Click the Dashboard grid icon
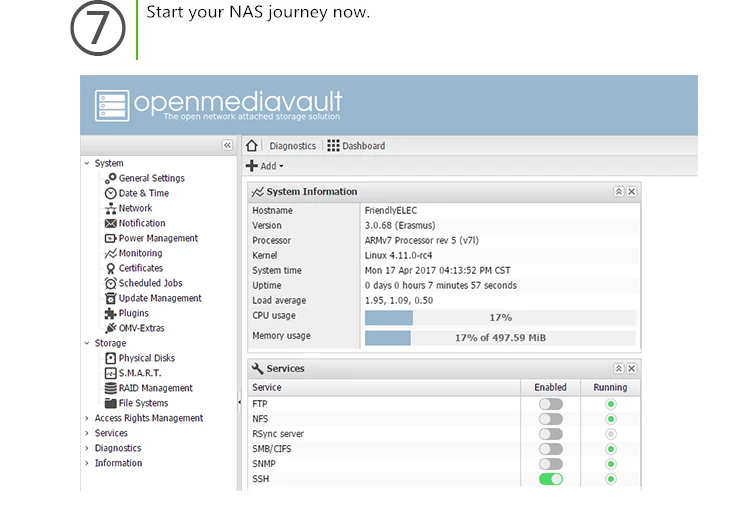740x515 pixels. [333, 146]
